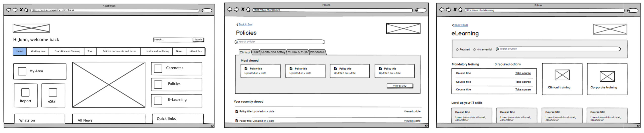Viewport: 644px width, 133px height.
Task: Click into the search policies field
Action: click(x=280, y=42)
